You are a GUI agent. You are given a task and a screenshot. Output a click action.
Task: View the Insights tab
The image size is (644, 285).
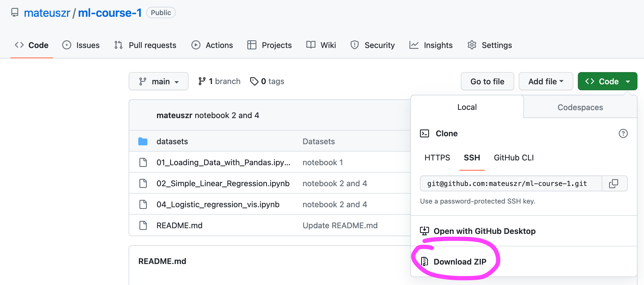[431, 45]
